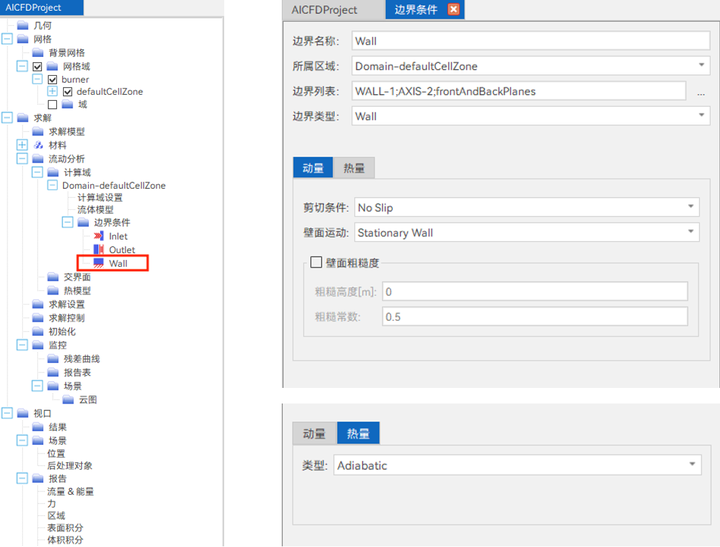Expand the 材料 tree node
The image size is (720, 547).
(22, 145)
